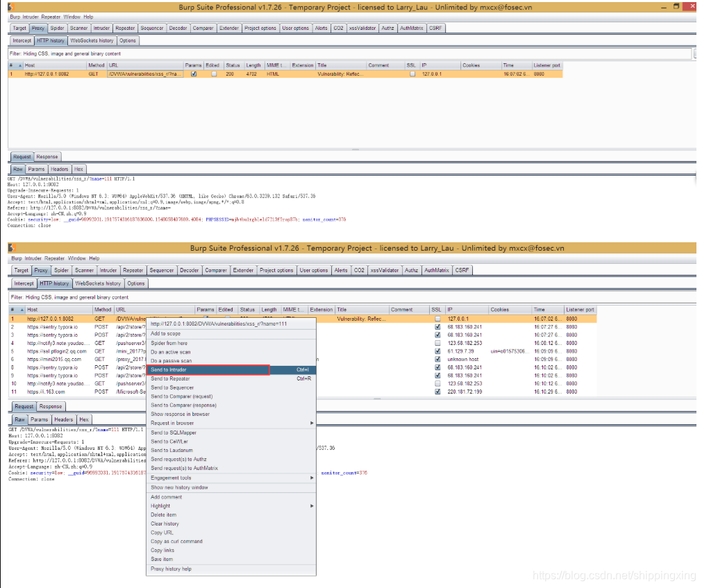
Task: Sort by Length column in lower window
Action: (x=269, y=310)
